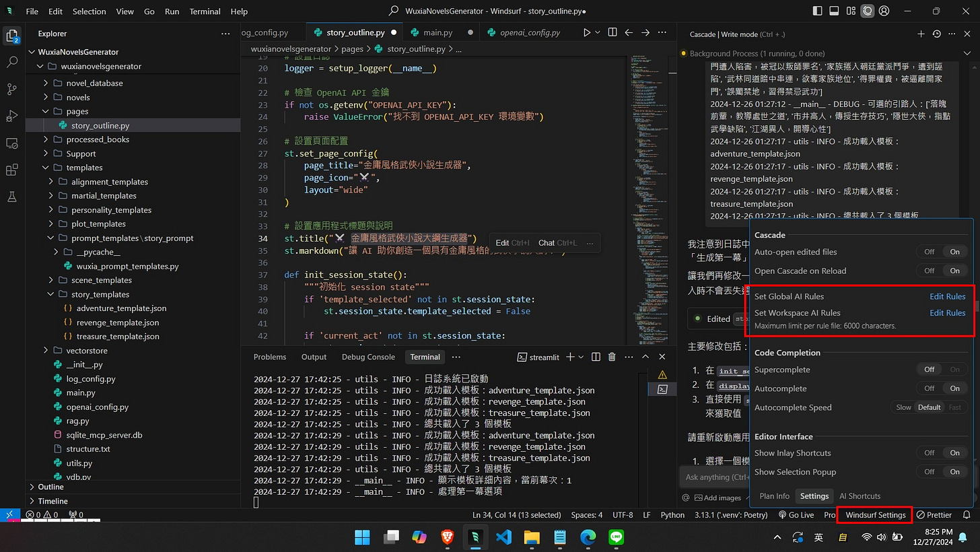Launch Brave browser from the taskbar
Screen dimensions: 980x552
447,537
